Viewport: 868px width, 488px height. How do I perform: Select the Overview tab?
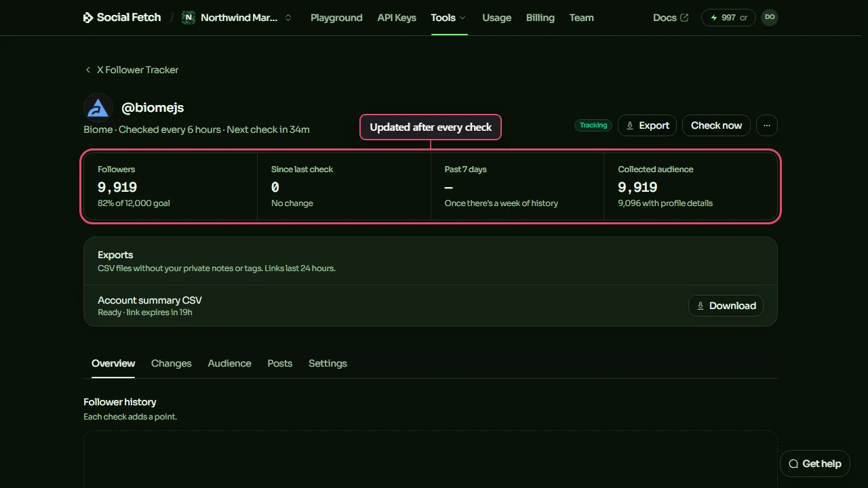[x=113, y=363]
